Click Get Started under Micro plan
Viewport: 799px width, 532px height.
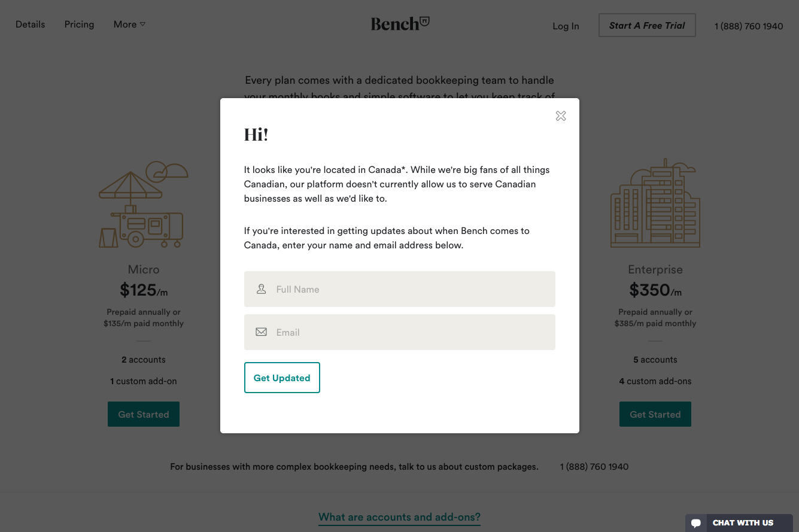144,414
